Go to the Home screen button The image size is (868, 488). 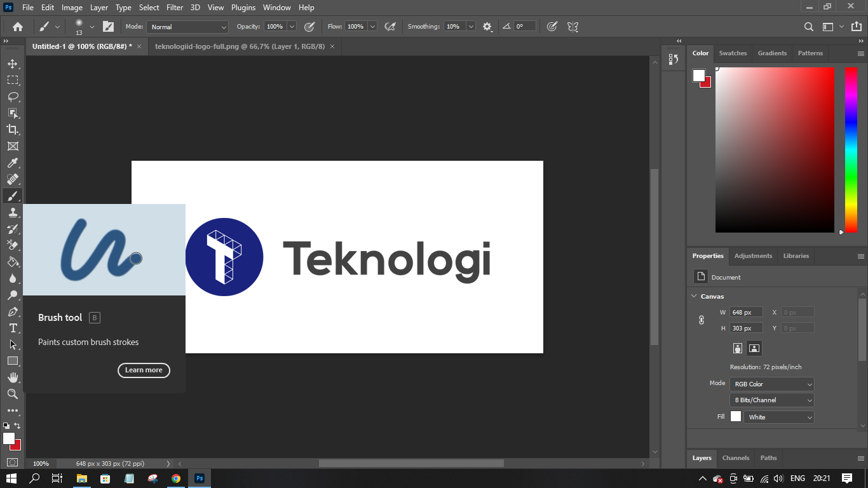[18, 27]
